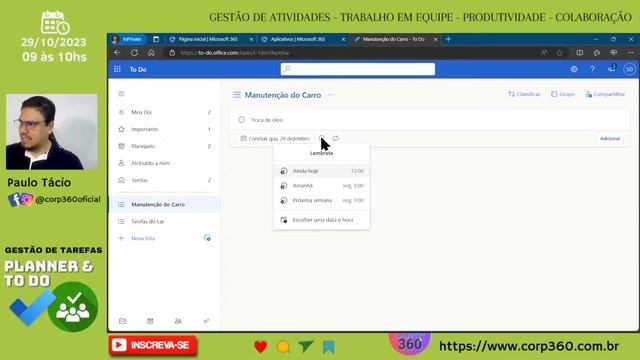The height and width of the screenshot is (360, 640).
Task: Click the To Do app title
Action: 138,70
